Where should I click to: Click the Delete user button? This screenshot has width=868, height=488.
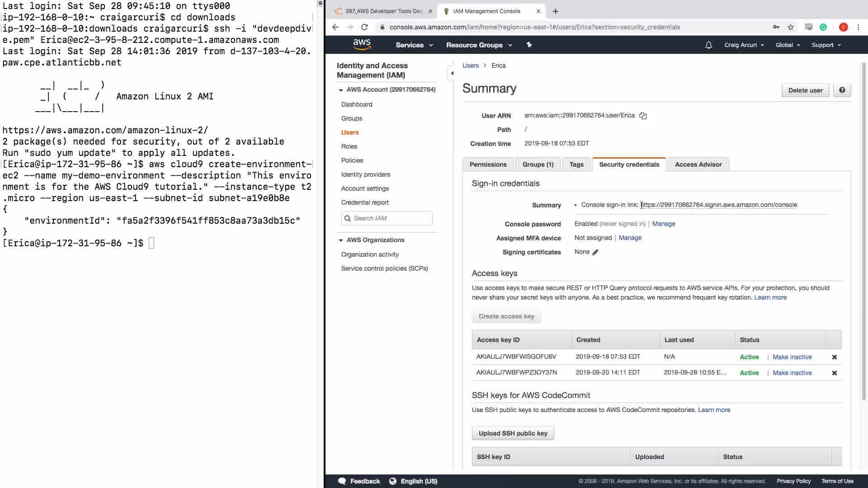(x=805, y=90)
